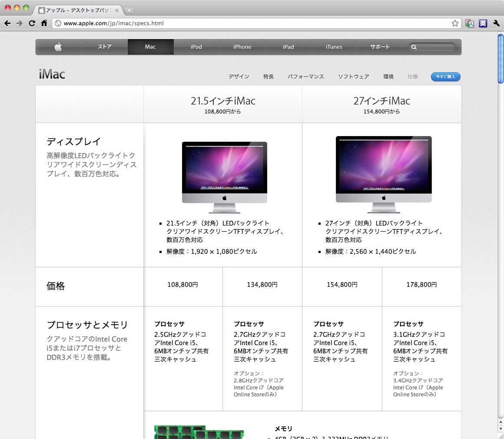504x439 pixels.
Task: Click the site info globe icon in the address bar
Action: pos(58,23)
